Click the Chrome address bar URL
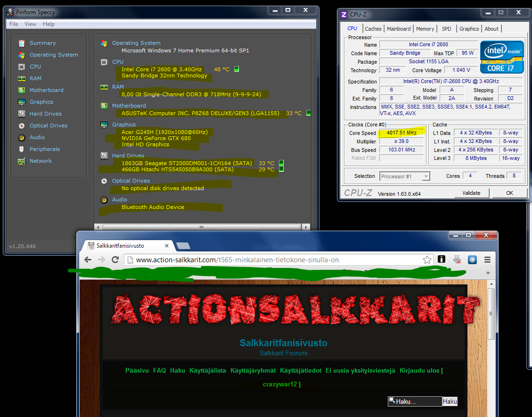532x417 pixels. point(237,260)
